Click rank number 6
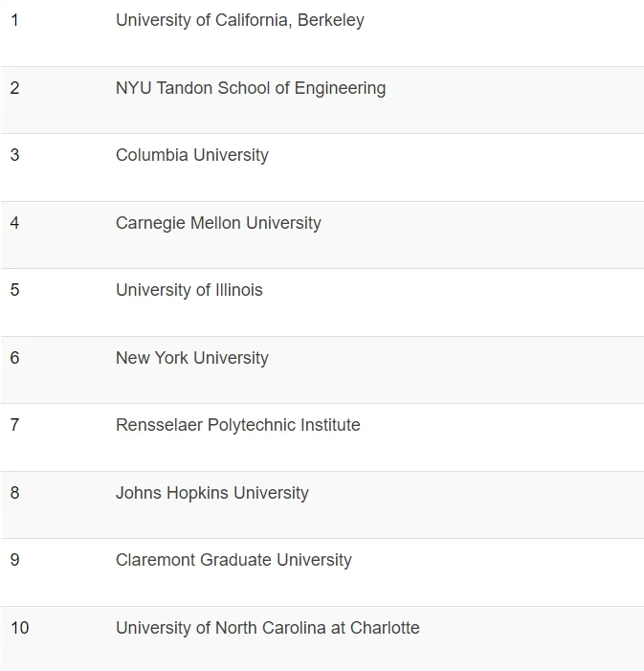This screenshot has width=644, height=671. pyautogui.click(x=15, y=358)
